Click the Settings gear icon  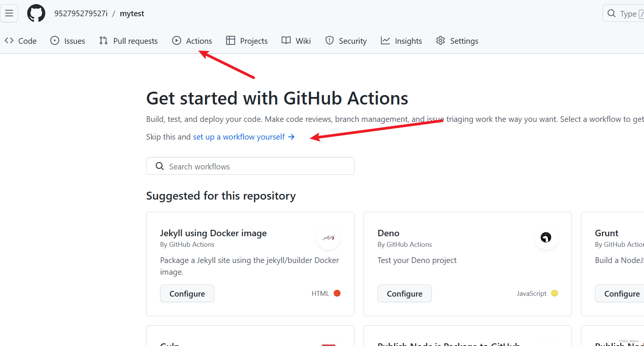click(x=441, y=41)
